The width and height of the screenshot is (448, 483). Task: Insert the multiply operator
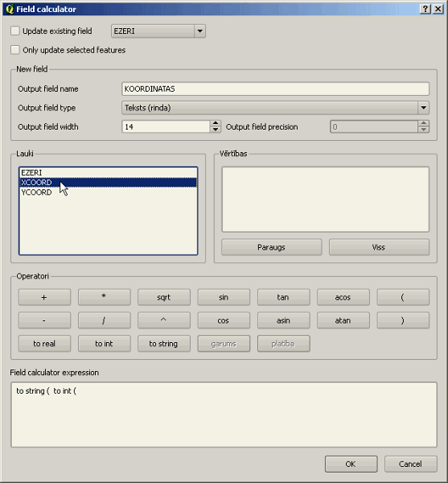click(x=104, y=297)
